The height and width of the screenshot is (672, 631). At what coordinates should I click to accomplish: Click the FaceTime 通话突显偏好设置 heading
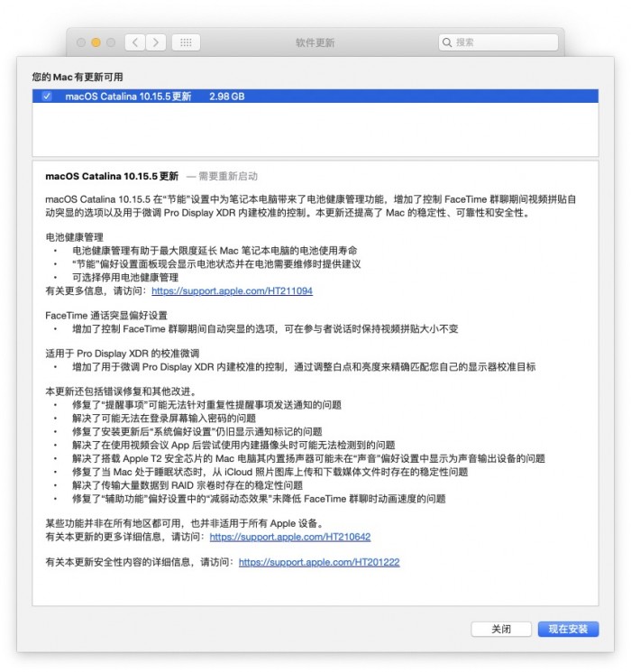106,316
